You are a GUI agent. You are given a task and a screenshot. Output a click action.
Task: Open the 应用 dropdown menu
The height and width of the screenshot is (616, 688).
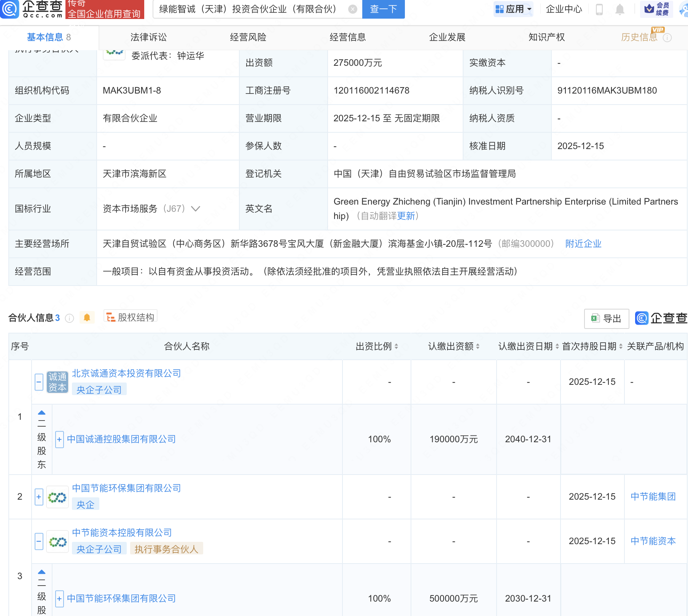click(513, 9)
